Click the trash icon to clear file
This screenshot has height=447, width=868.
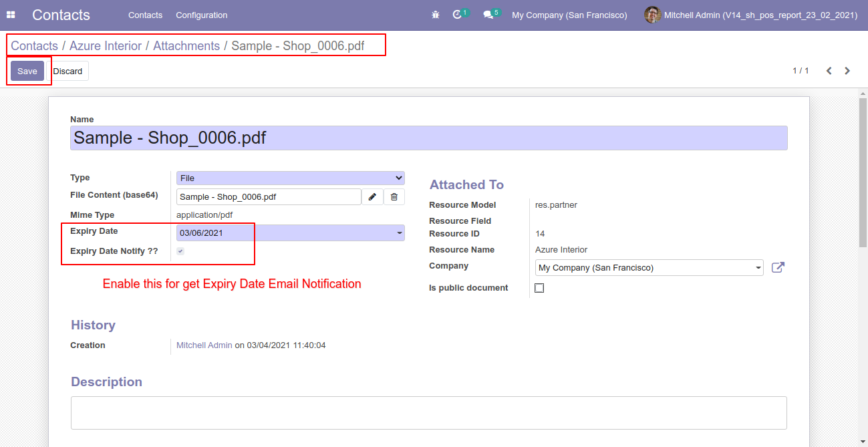[x=394, y=196]
